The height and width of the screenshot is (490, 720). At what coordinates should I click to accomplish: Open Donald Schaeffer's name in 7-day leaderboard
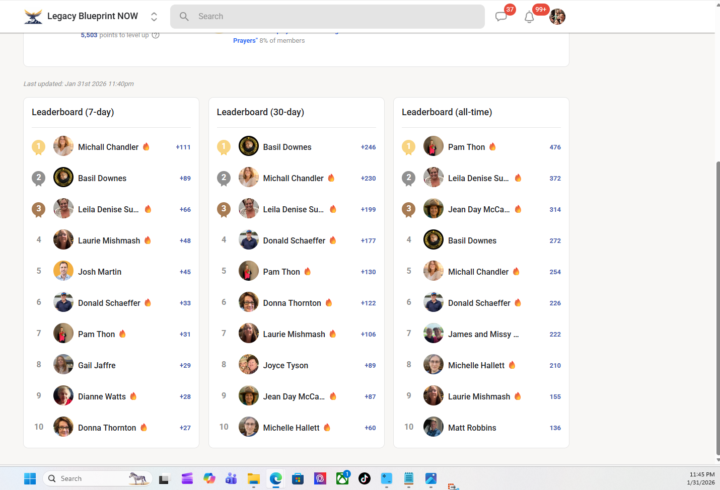[109, 303]
